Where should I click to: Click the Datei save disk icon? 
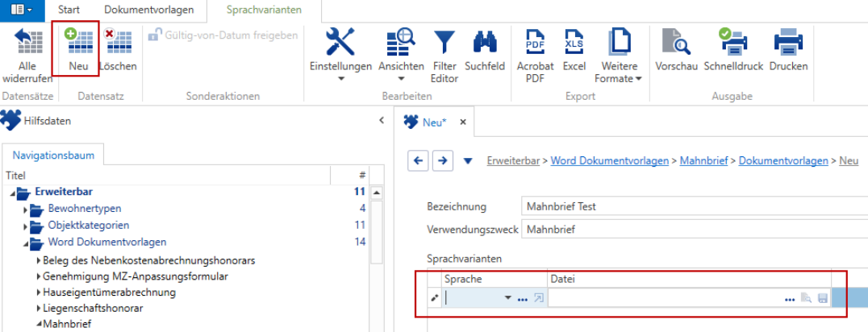click(x=823, y=299)
